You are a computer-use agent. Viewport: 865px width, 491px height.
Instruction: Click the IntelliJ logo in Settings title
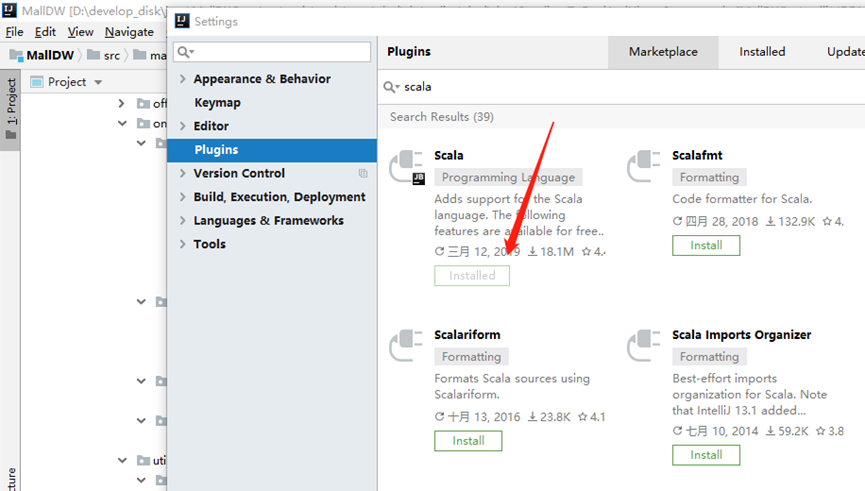coord(182,21)
